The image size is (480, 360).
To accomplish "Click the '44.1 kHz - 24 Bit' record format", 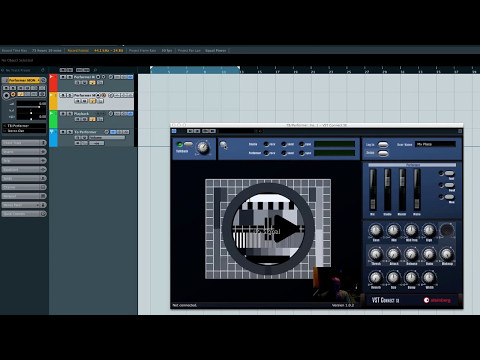I will pos(109,50).
